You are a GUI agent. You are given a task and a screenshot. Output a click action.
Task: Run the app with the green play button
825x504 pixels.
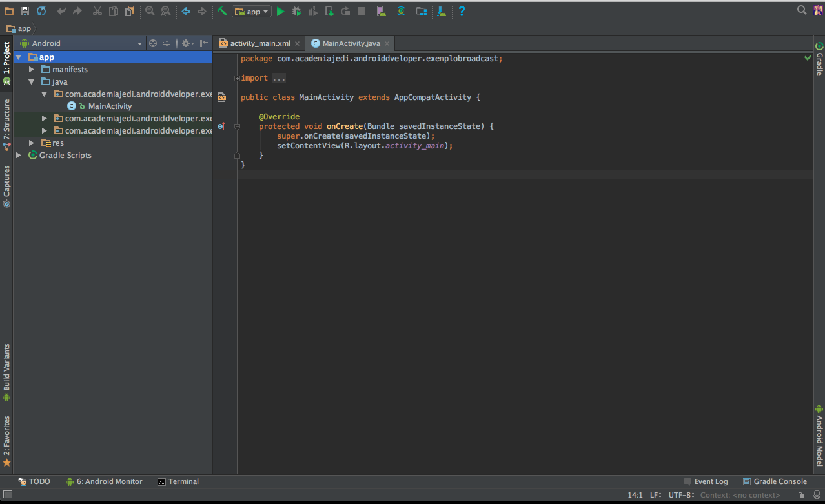tap(280, 11)
